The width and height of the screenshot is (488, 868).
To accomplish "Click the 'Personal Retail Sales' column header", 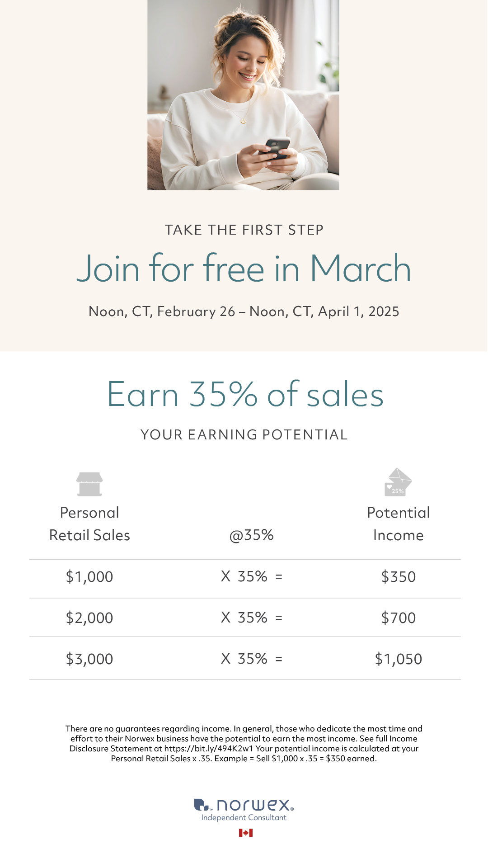I will click(89, 524).
